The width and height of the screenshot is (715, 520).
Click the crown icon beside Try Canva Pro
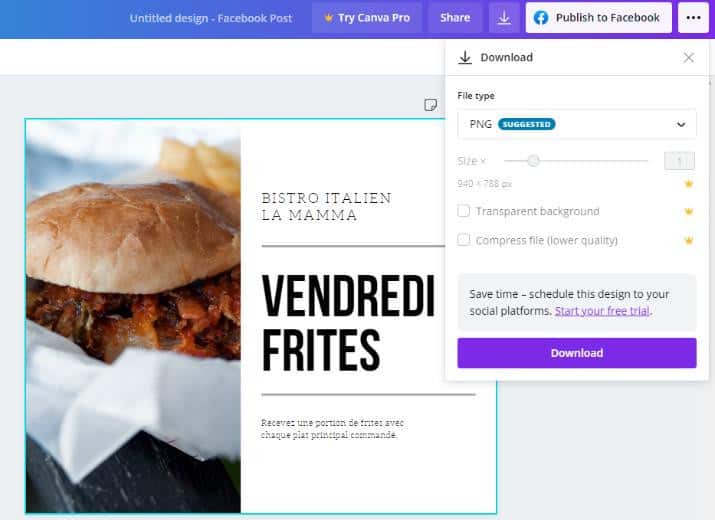[x=328, y=18]
